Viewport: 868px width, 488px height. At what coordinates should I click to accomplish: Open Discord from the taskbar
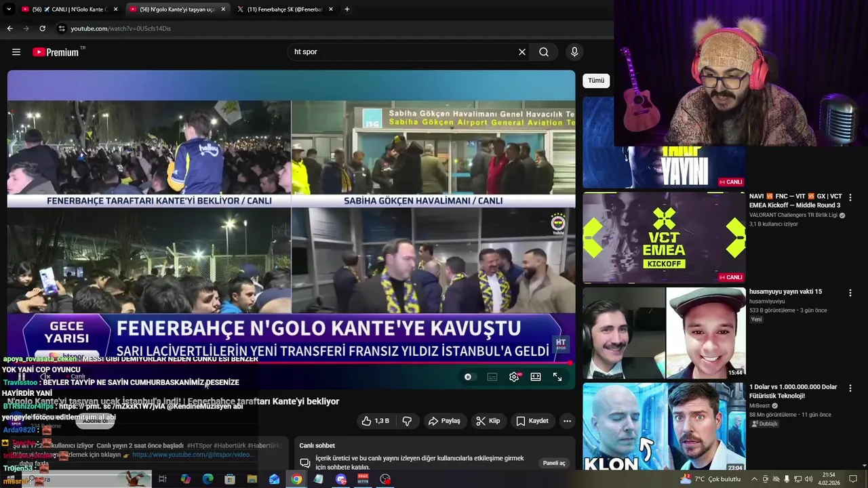(341, 479)
